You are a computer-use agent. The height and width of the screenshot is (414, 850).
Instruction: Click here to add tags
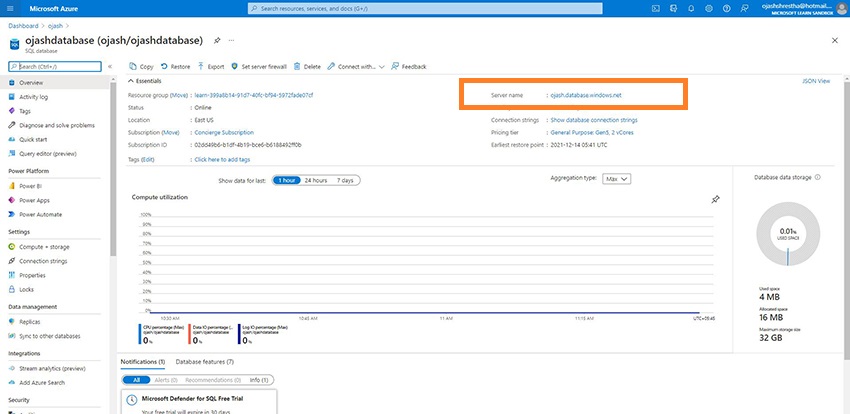coord(222,159)
